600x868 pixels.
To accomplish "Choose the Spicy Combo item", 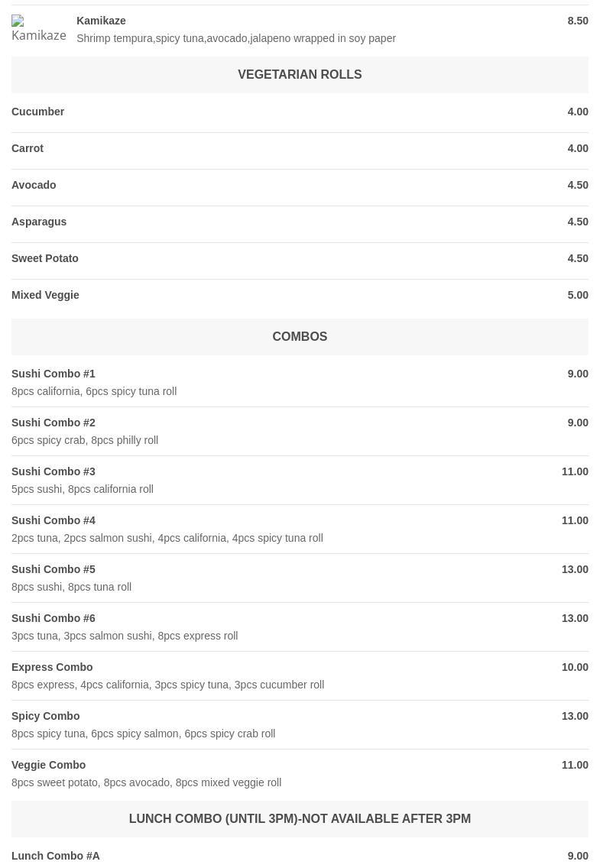I will 46,716.
